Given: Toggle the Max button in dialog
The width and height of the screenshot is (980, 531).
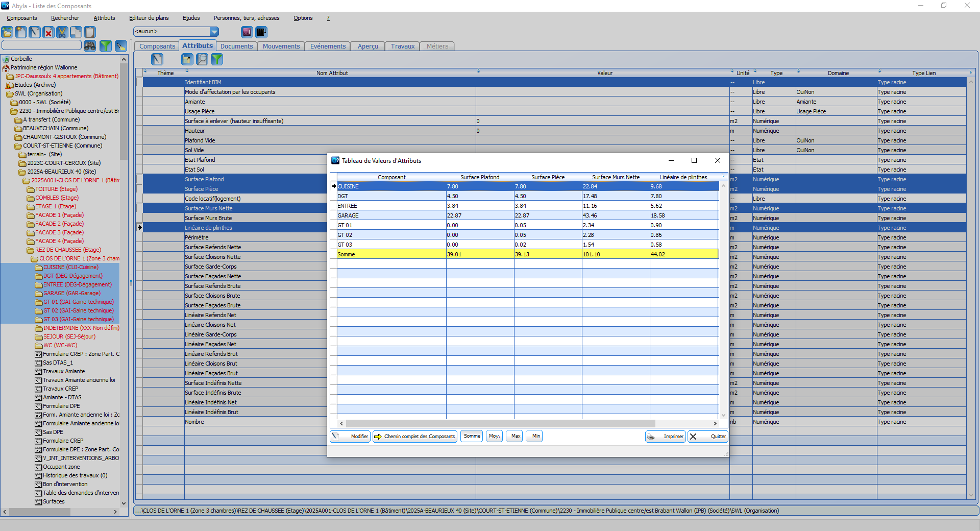Looking at the screenshot, I should 516,436.
